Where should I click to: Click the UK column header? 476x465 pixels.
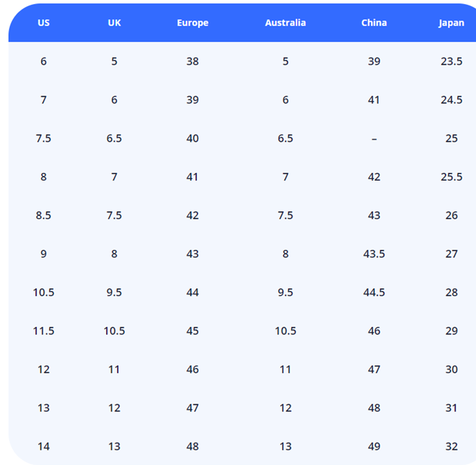pyautogui.click(x=114, y=22)
